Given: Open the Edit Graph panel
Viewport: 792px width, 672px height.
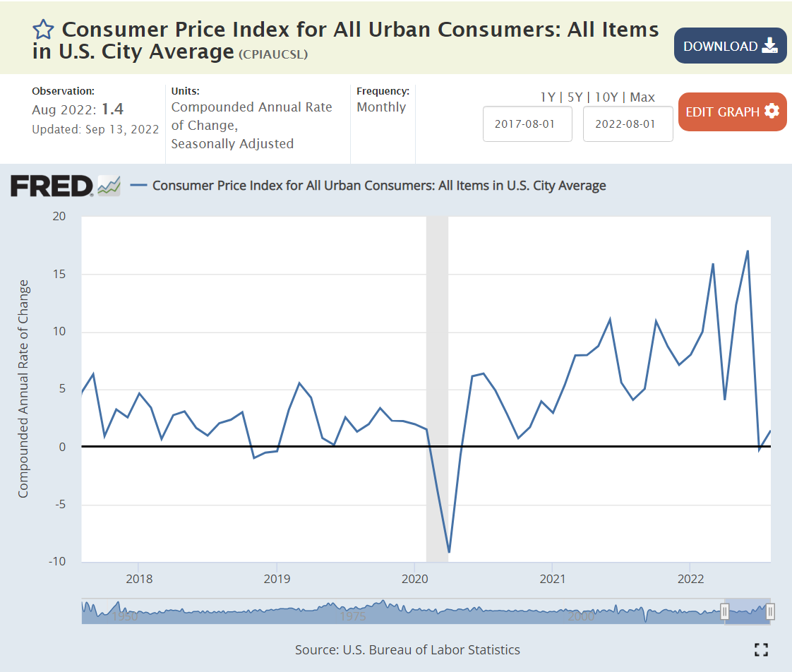Looking at the screenshot, I should [x=732, y=112].
